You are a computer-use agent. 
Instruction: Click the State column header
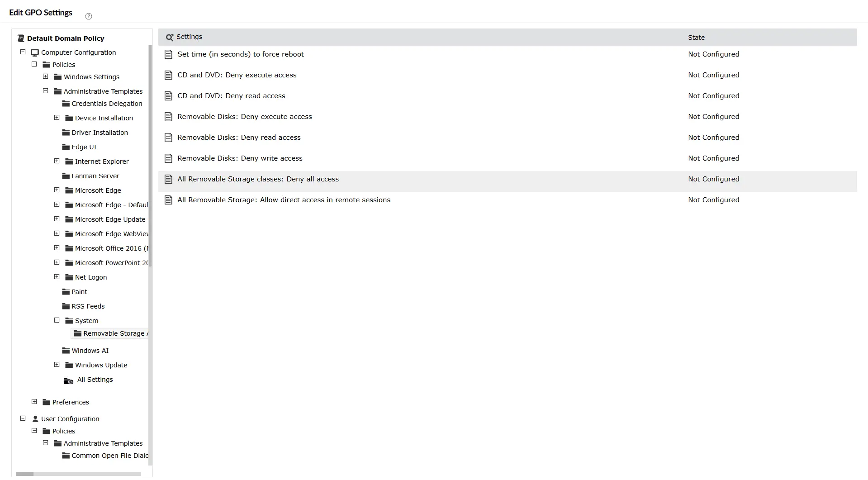[x=696, y=37]
